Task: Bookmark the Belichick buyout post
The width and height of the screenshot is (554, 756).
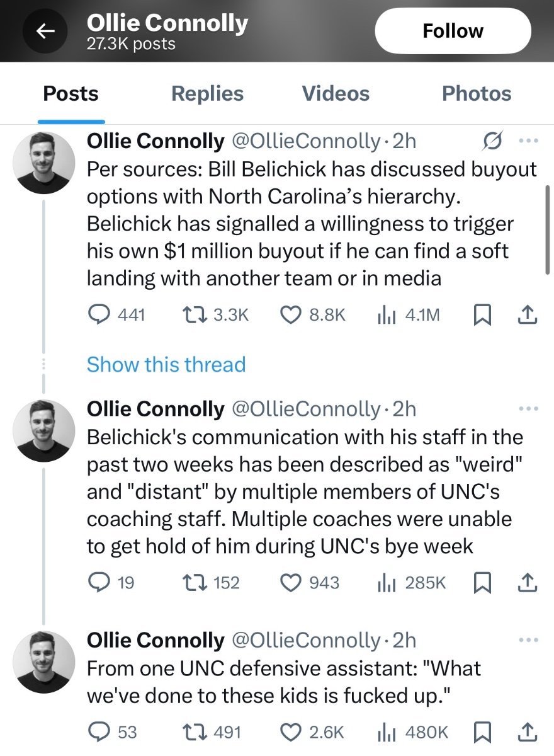Action: [481, 314]
